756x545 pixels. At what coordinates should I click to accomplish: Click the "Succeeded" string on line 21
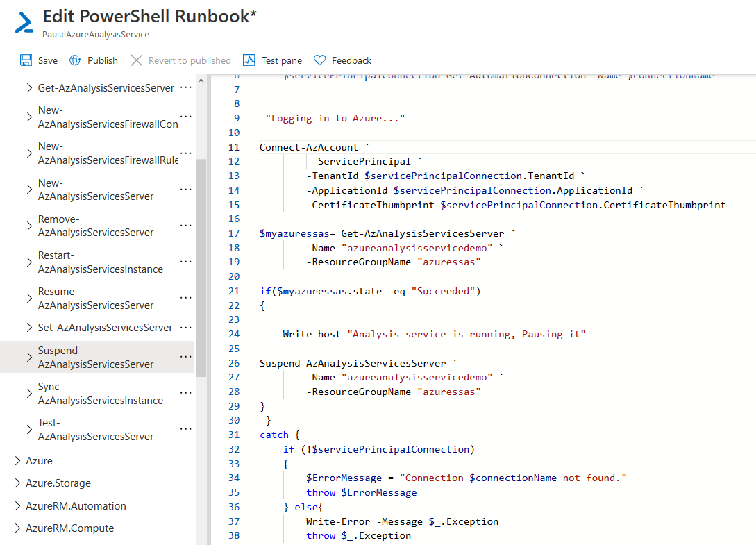pos(443,291)
